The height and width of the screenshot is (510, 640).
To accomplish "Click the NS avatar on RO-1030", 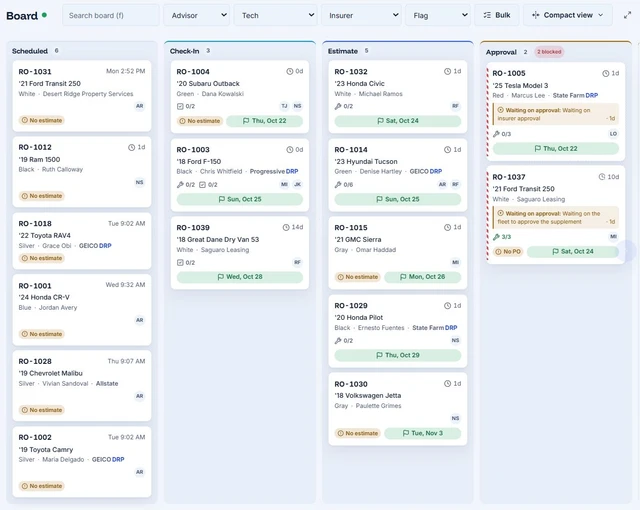I will [x=456, y=418].
